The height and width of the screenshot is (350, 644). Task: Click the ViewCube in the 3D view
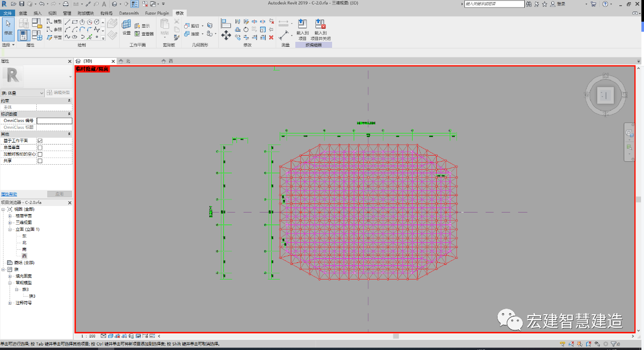pos(605,95)
